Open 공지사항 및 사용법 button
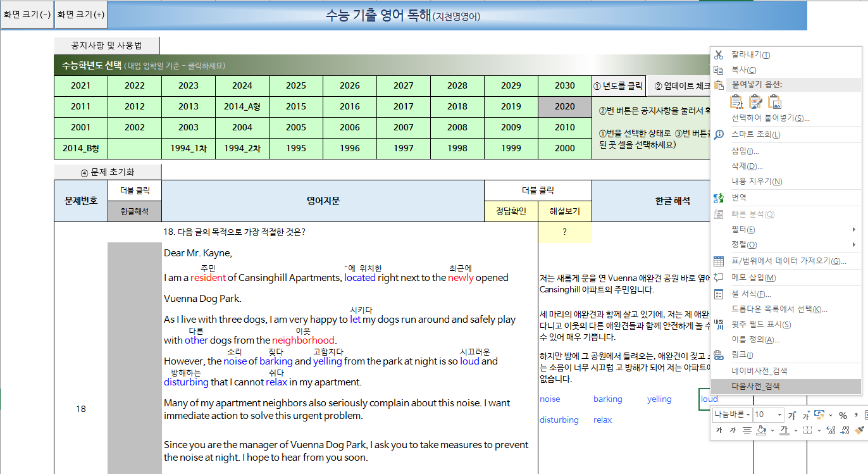The width and height of the screenshot is (868, 474). pos(106,46)
